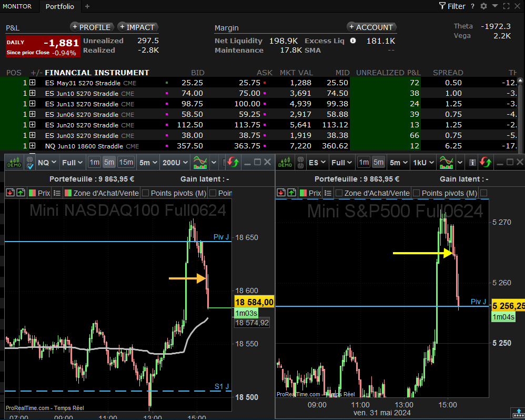Image resolution: width=525 pixels, height=420 pixels.
Task: Open the 5m timeframe dropdown in NQ chart
Action: (x=148, y=163)
